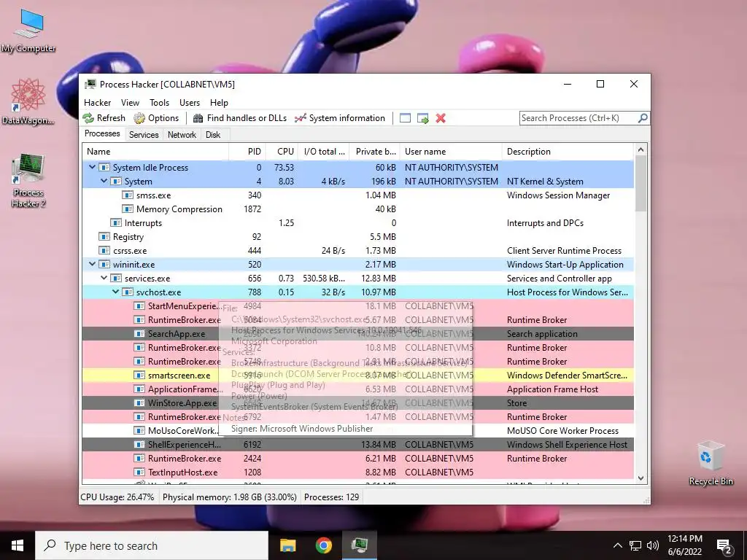747x560 pixels.
Task: Click the scrollbar down arrow
Action: 640,478
